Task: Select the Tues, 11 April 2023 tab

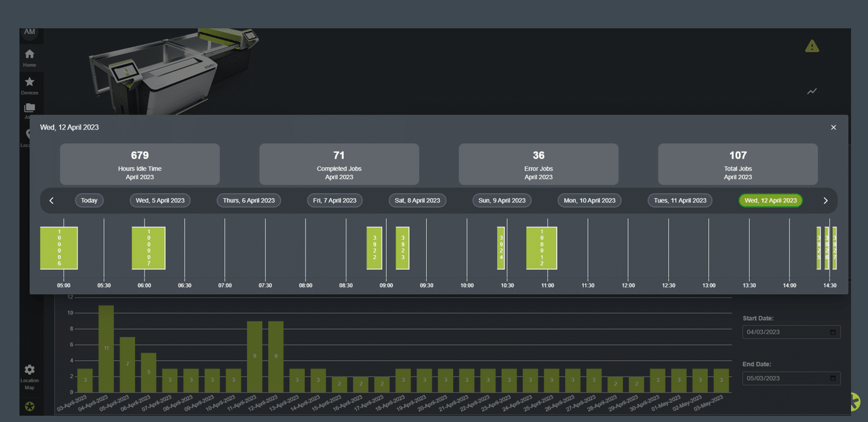Action: pos(679,200)
